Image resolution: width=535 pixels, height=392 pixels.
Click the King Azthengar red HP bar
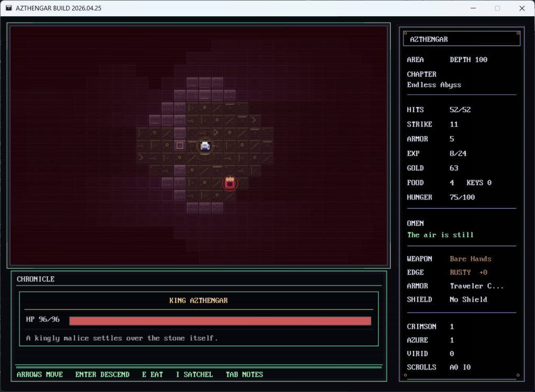pyautogui.click(x=220, y=320)
